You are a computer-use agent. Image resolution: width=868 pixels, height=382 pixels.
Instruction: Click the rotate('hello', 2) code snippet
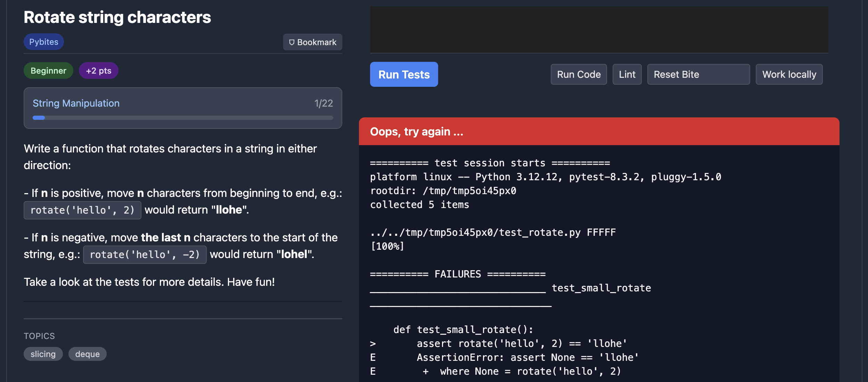pyautogui.click(x=82, y=210)
